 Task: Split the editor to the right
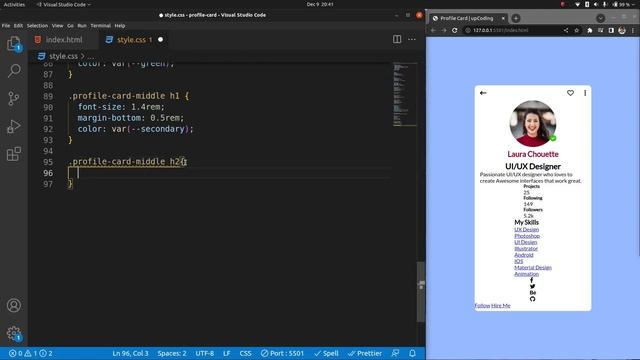(397, 39)
